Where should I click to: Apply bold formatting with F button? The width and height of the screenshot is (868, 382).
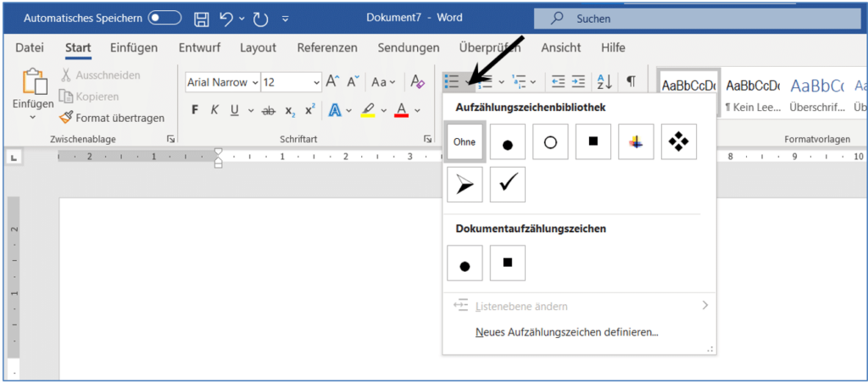[195, 110]
